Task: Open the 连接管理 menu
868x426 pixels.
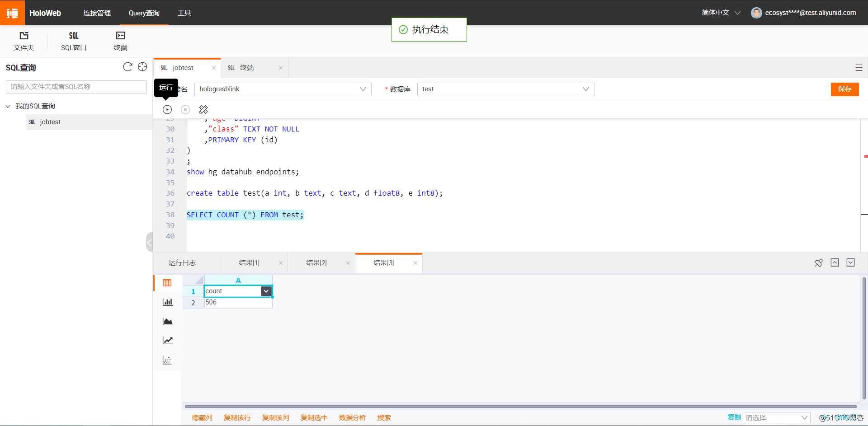Action: pyautogui.click(x=97, y=13)
